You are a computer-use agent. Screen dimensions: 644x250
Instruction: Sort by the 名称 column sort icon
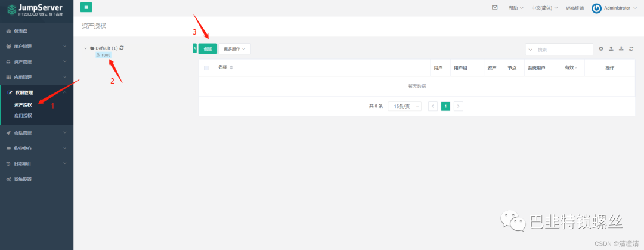point(231,68)
